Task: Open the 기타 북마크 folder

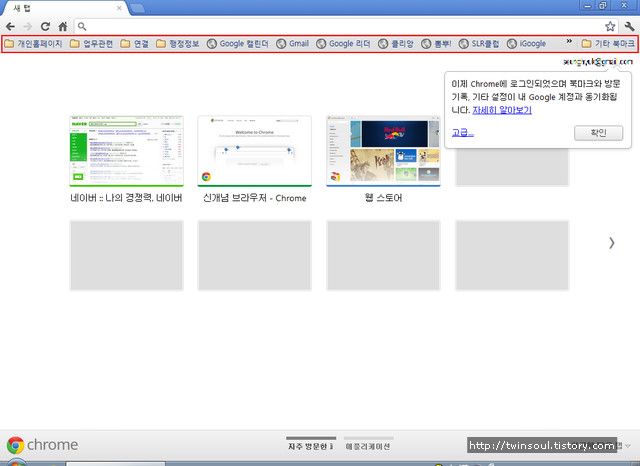Action: (608, 44)
